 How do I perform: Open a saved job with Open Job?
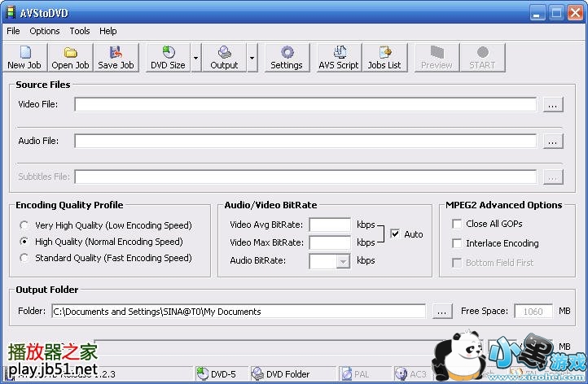[x=71, y=58]
